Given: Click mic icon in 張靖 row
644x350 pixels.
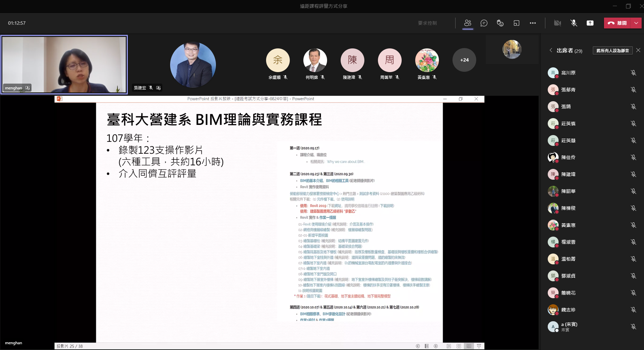Looking at the screenshot, I should coord(633,107).
